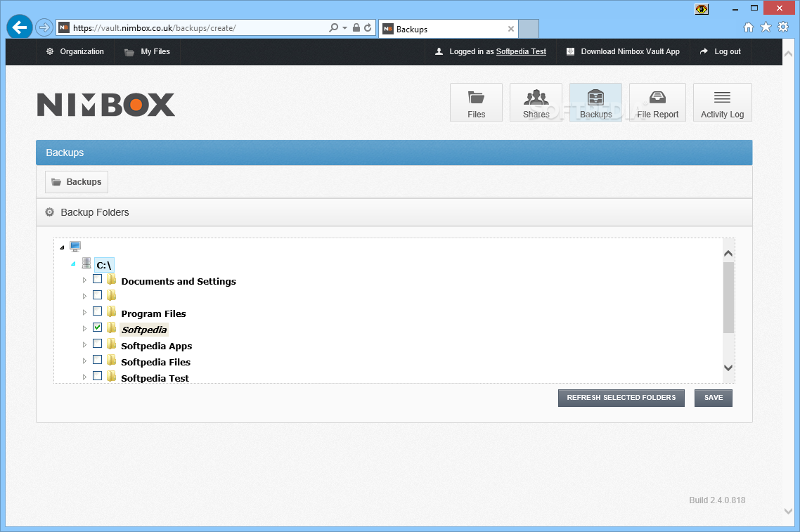Open the File Report section
This screenshot has height=532, width=800.
pyautogui.click(x=657, y=103)
